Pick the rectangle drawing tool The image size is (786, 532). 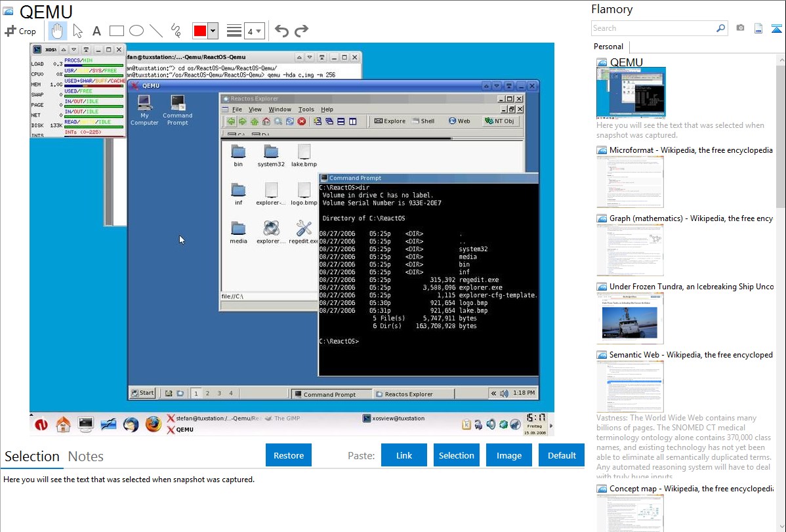pyautogui.click(x=116, y=31)
